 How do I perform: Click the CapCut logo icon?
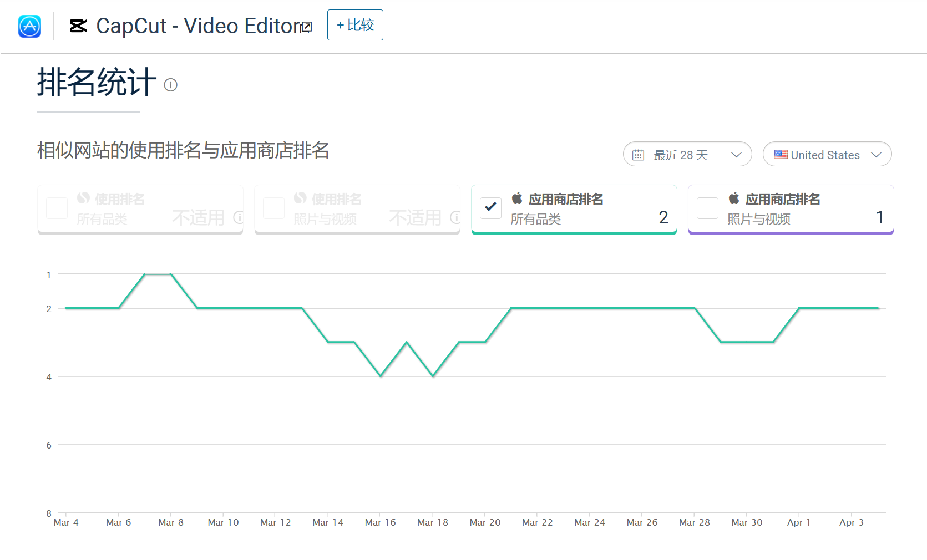78,26
